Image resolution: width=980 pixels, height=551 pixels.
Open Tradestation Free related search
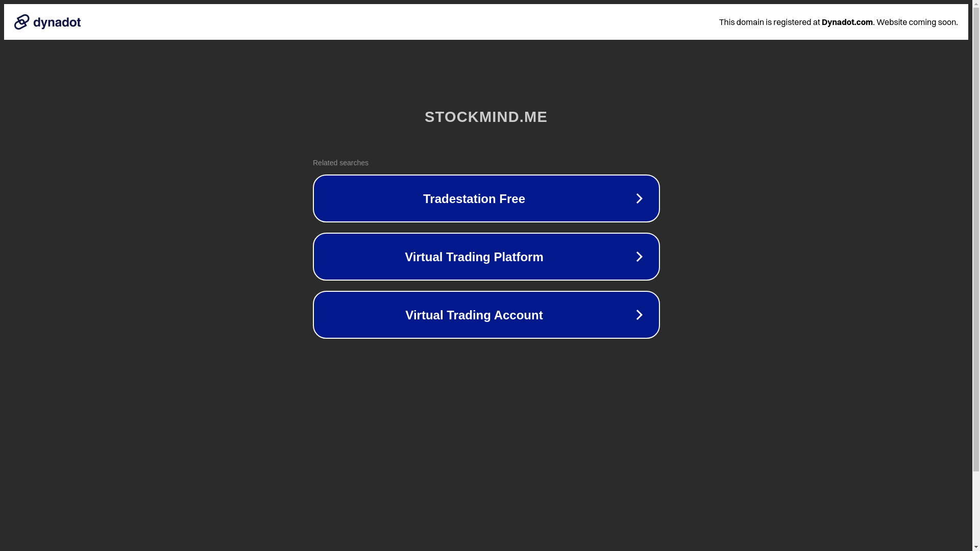(x=486, y=198)
